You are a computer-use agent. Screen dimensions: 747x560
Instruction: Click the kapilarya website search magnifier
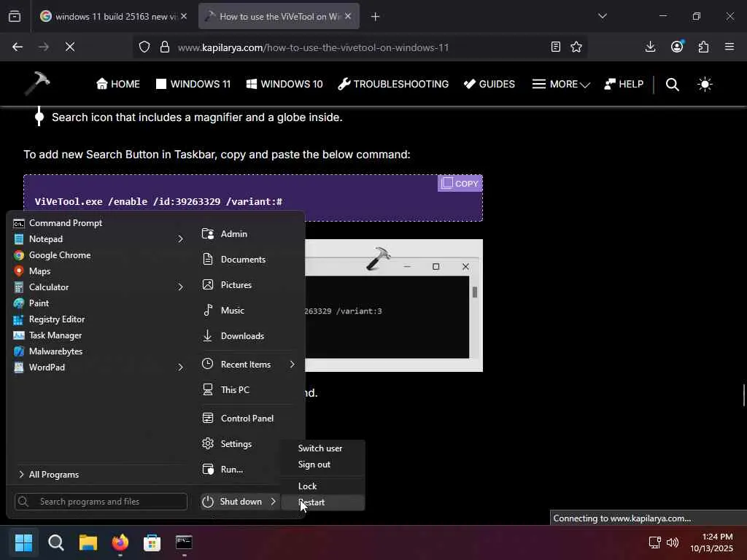pyautogui.click(x=672, y=85)
